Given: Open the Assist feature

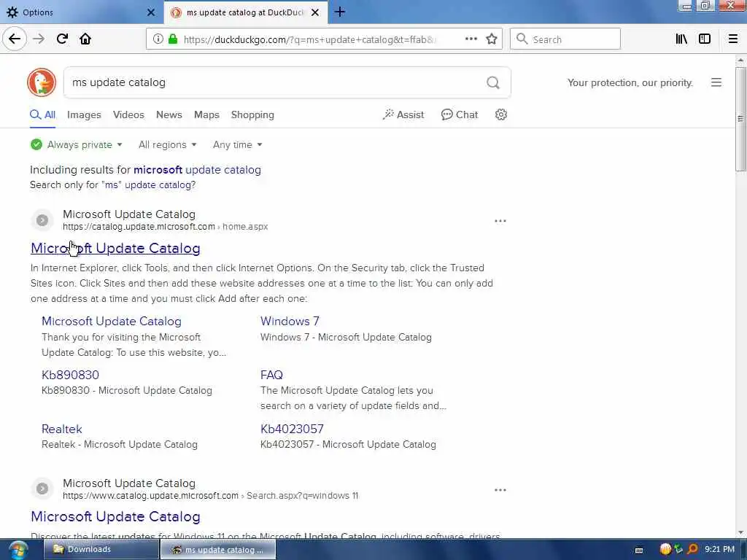Looking at the screenshot, I should [x=403, y=114].
